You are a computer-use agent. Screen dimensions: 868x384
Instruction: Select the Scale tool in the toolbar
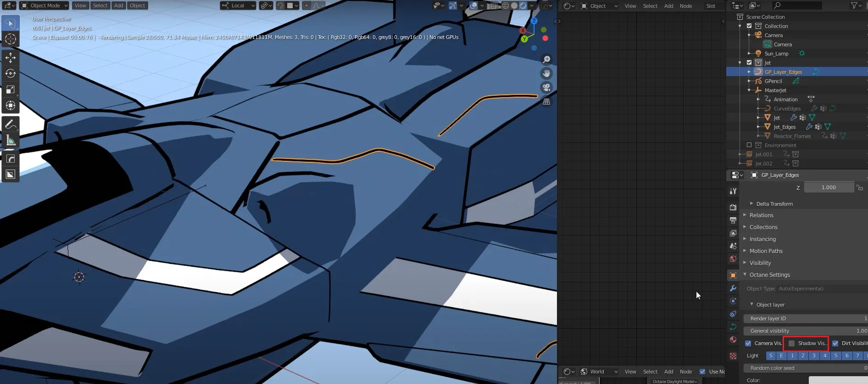coord(10,90)
